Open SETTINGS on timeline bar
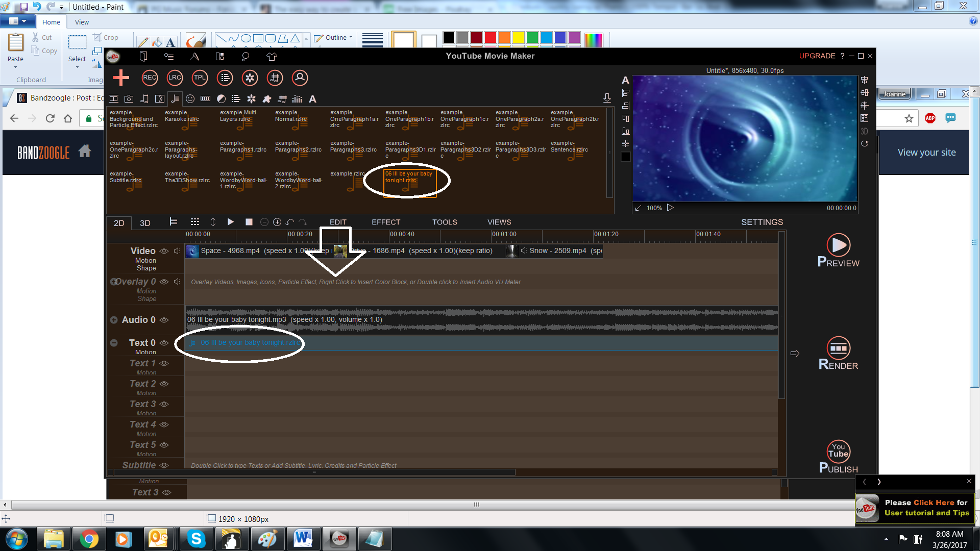The width and height of the screenshot is (980, 551). pos(762,222)
